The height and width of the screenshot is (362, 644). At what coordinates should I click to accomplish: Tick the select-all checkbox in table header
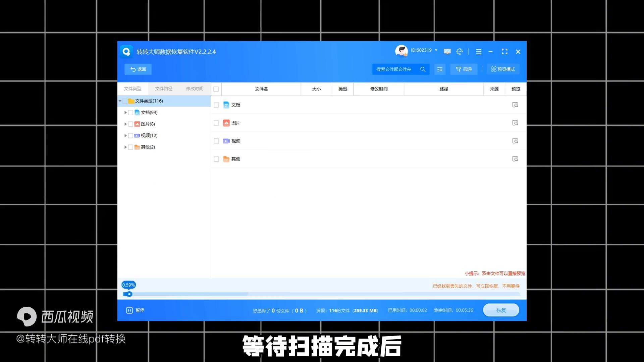tap(216, 89)
